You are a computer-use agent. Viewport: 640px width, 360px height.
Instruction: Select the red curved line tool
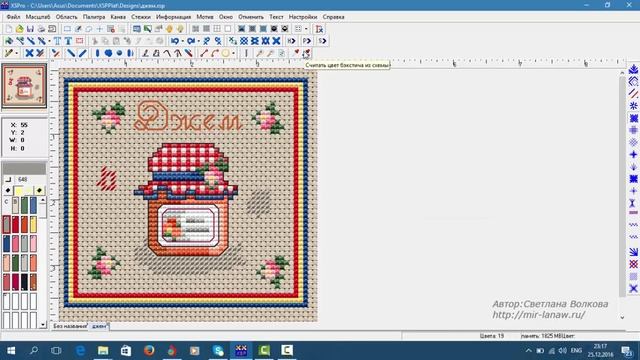215,53
